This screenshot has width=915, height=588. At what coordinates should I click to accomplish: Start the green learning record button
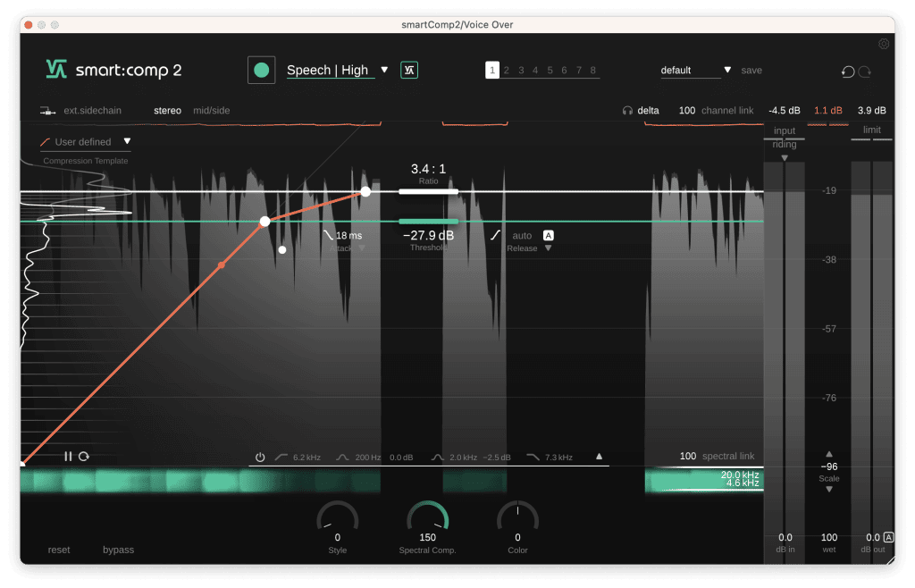click(262, 70)
